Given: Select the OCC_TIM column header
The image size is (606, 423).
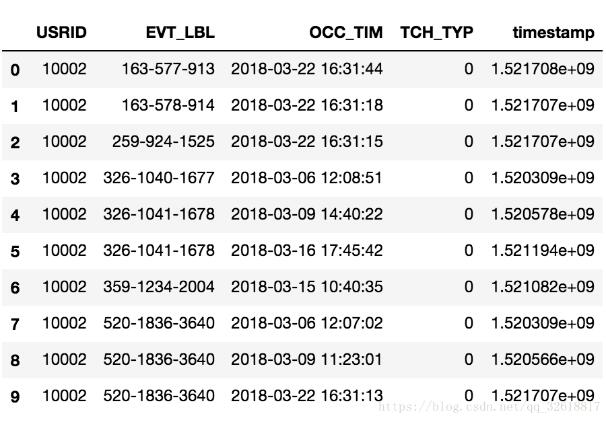Looking at the screenshot, I should pyautogui.click(x=345, y=33).
